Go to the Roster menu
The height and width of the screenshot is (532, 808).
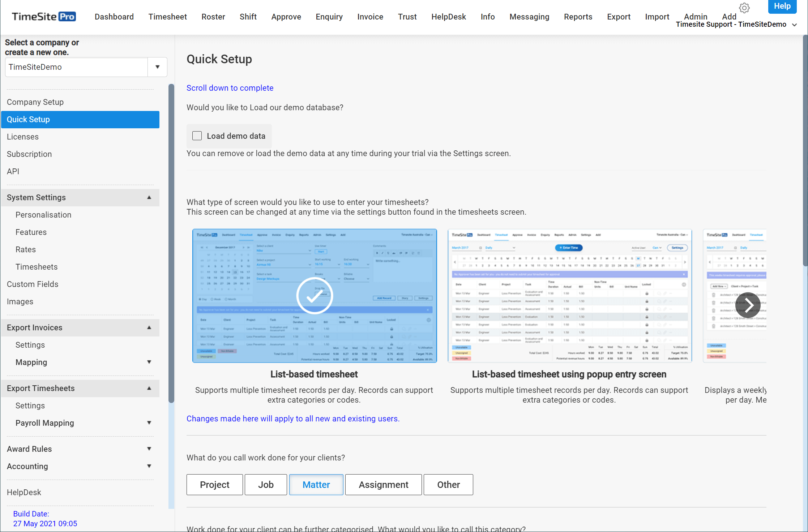(213, 17)
